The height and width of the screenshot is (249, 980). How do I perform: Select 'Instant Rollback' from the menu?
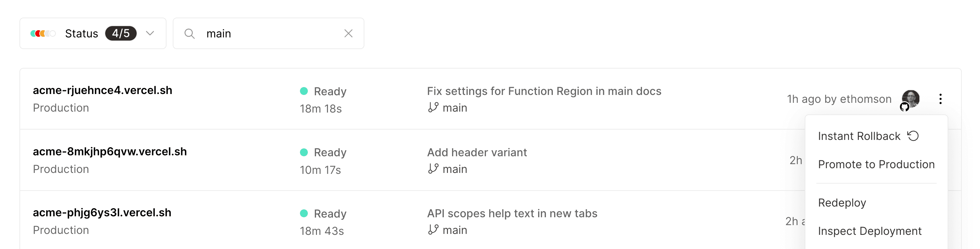(859, 136)
